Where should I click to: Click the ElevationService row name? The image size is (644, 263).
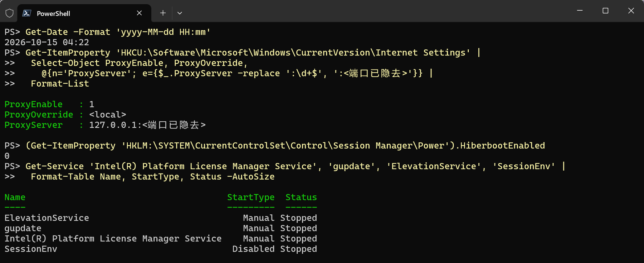47,218
